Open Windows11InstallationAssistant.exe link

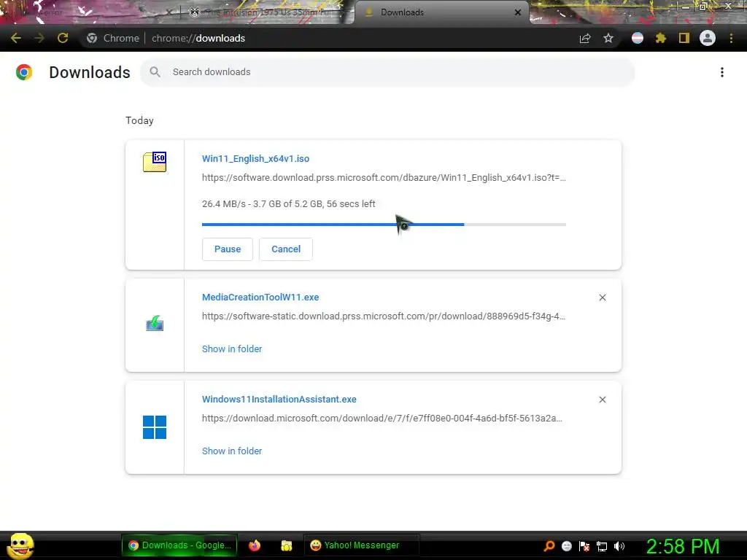279,400
